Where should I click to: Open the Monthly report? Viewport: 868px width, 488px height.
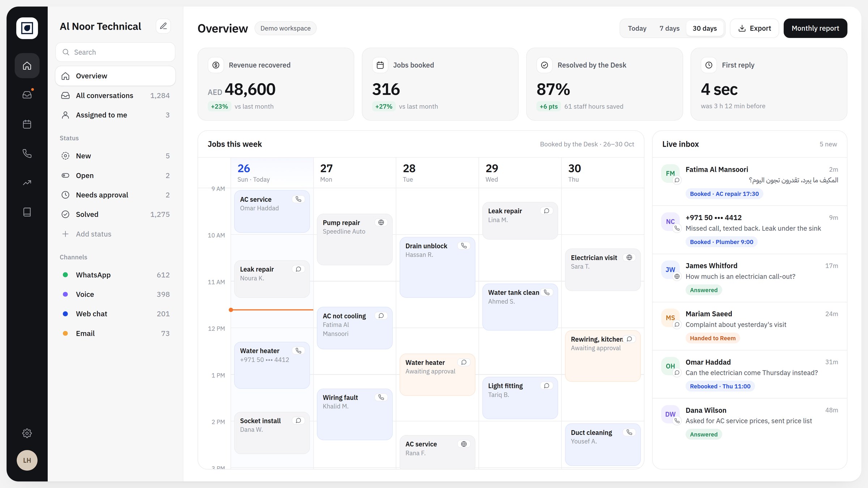[815, 28]
